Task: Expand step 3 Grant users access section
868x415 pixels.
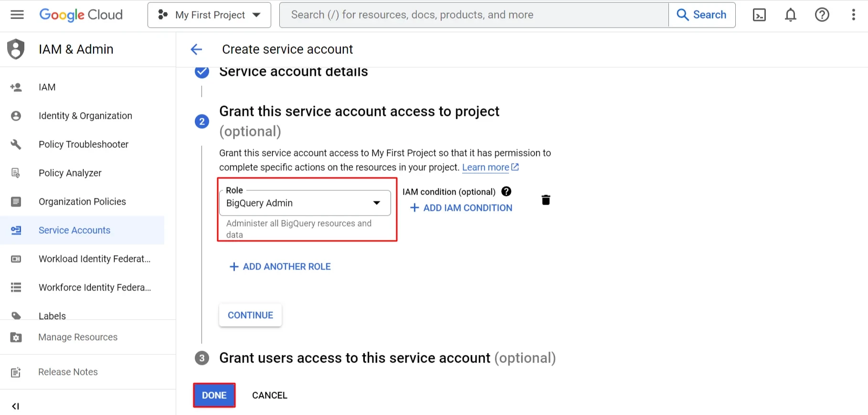Action: [x=387, y=358]
